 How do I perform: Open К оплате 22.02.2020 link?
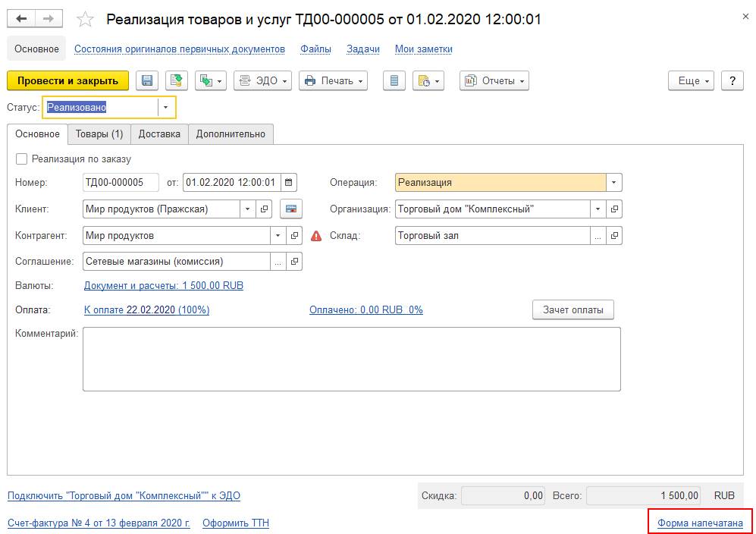(146, 309)
